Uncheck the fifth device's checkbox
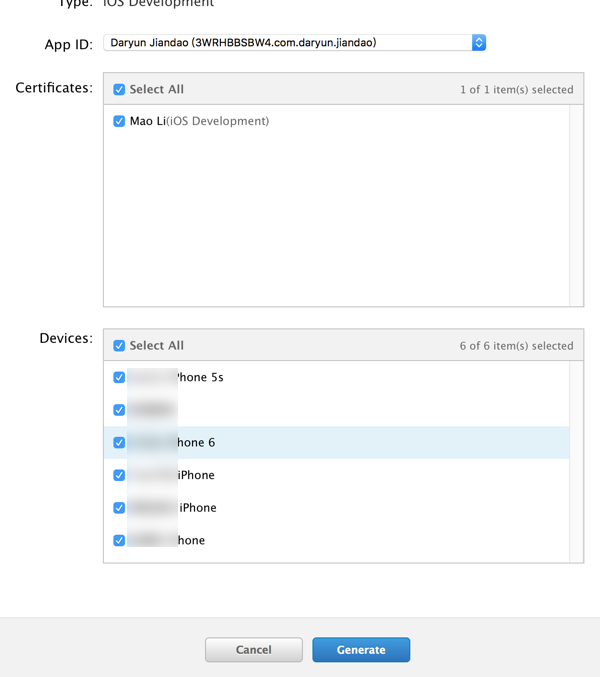600x677 pixels. click(119, 508)
